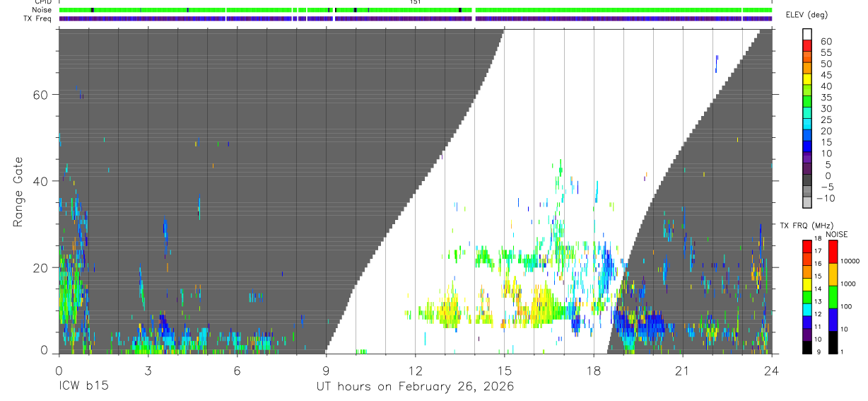Click the NOISE legend title on the right

[x=836, y=234]
